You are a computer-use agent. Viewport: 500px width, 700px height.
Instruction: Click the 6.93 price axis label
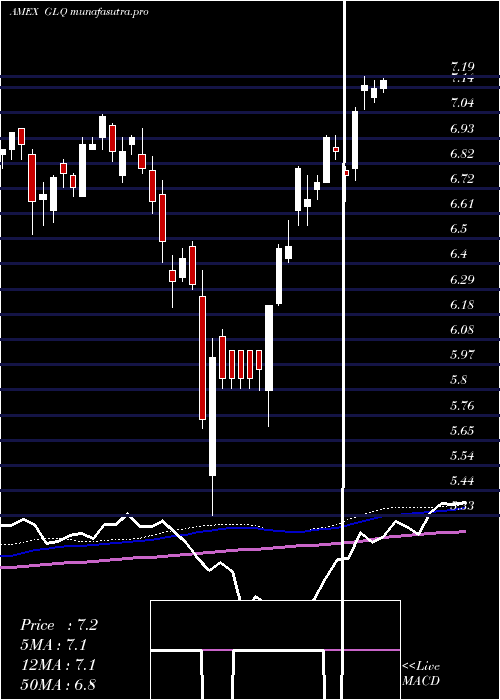462,129
